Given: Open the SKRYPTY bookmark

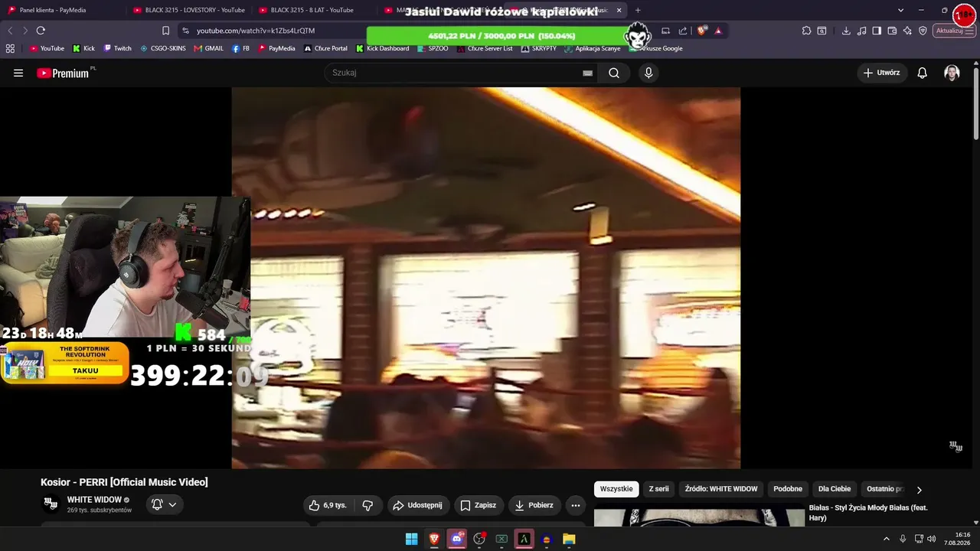Looking at the screenshot, I should [x=538, y=48].
